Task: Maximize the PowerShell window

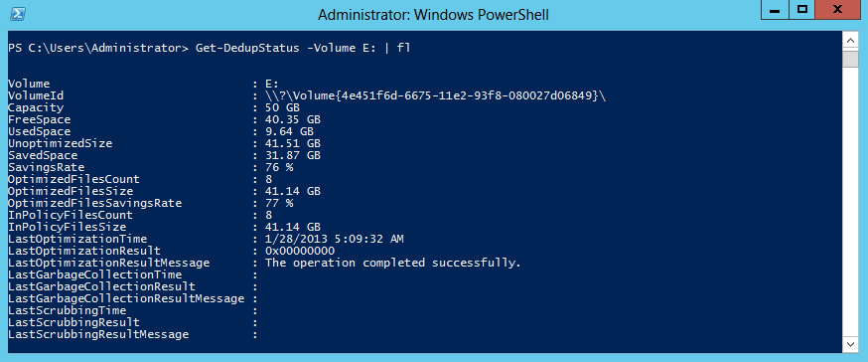Action: pyautogui.click(x=801, y=11)
